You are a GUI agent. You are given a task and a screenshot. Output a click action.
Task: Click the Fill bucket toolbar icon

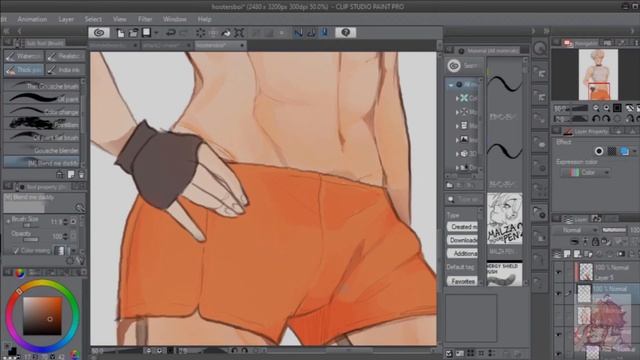tap(226, 33)
